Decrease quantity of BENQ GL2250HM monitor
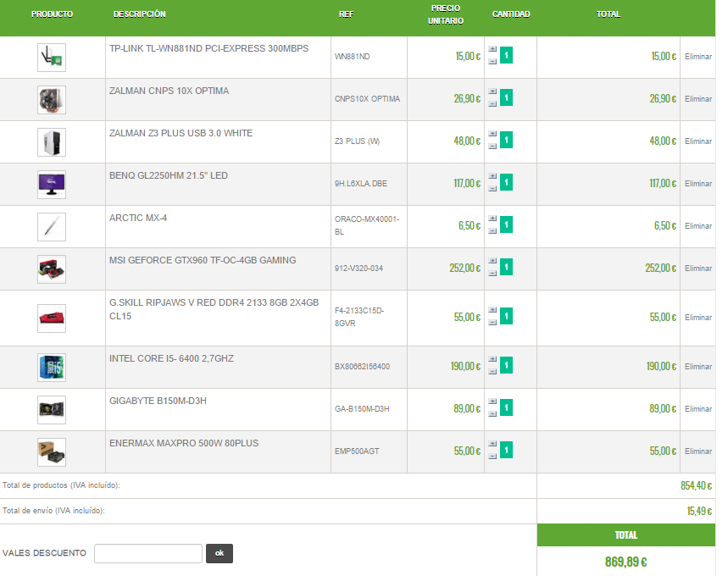The height and width of the screenshot is (576, 728). [492, 188]
